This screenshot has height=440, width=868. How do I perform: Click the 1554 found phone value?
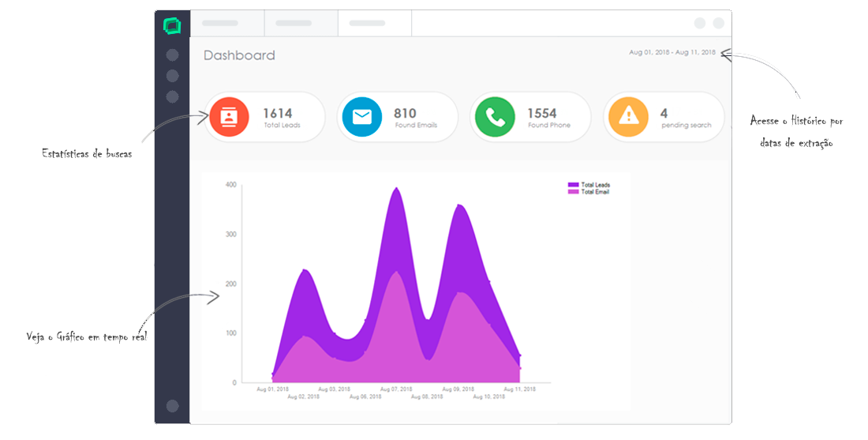(542, 113)
